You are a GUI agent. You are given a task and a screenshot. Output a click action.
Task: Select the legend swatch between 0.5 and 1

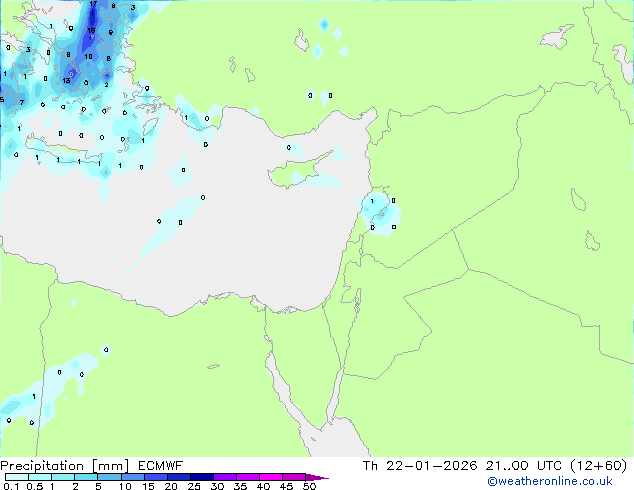coord(40,477)
